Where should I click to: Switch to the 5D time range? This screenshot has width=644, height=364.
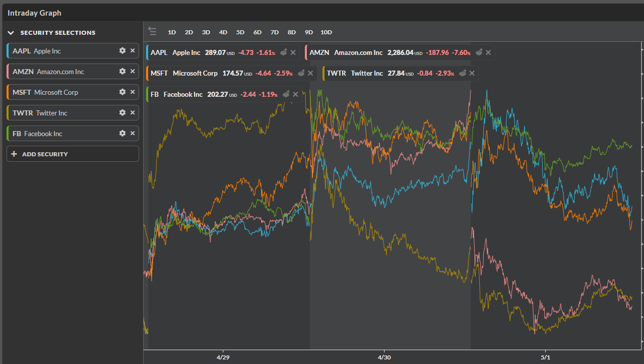[240, 32]
